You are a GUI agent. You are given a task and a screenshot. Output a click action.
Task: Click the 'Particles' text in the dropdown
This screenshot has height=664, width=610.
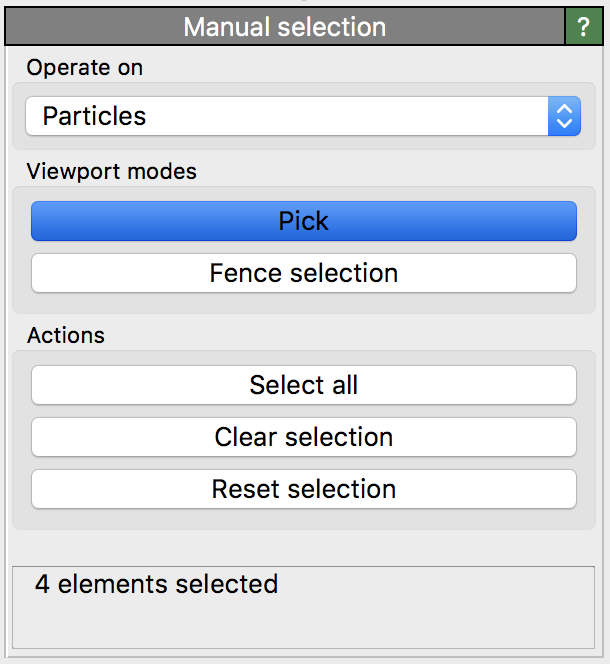click(x=94, y=116)
